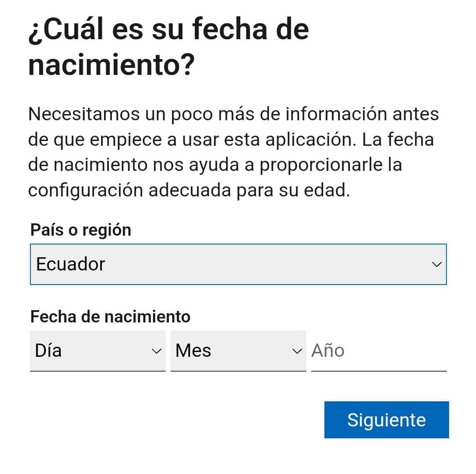Click the Mes placeholder text
The image size is (476, 474).
(193, 351)
